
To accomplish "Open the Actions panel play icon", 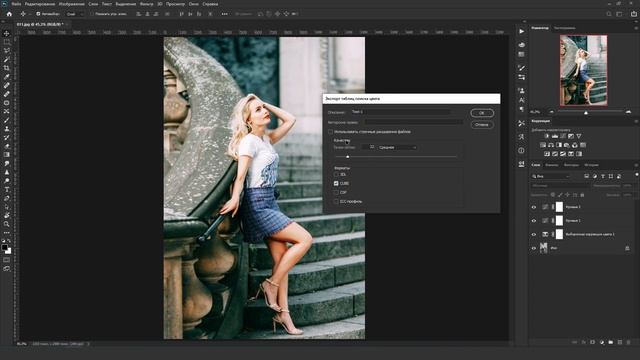I will (x=522, y=31).
